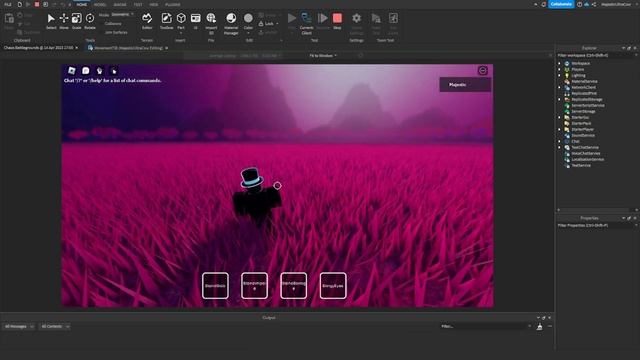Viewport: 640px width, 360px height.
Task: Switch to the TEST ribbon tab
Action: (138, 4)
